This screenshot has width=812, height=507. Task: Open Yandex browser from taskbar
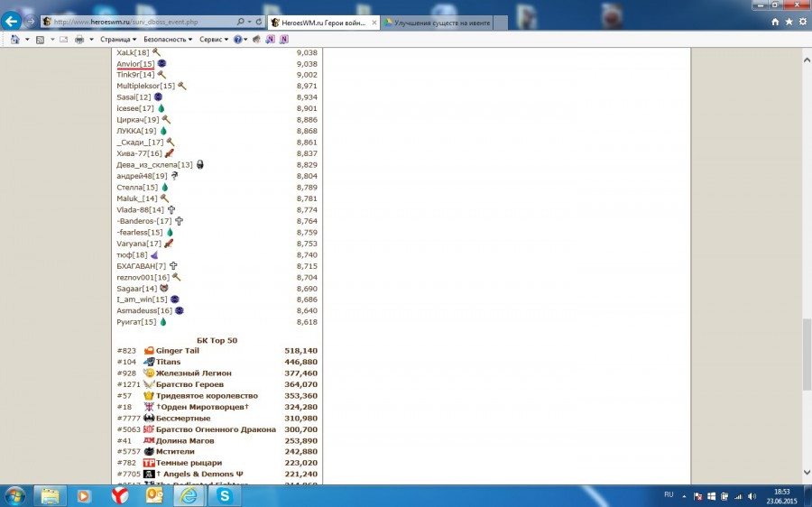[120, 496]
